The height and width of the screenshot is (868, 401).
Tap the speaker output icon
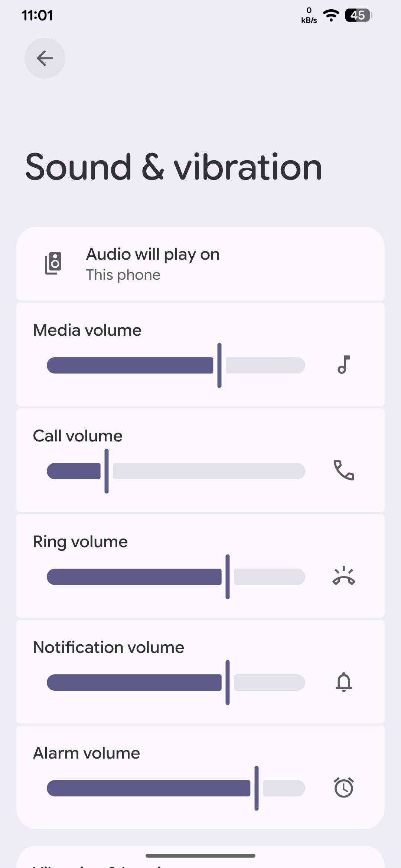click(x=53, y=263)
